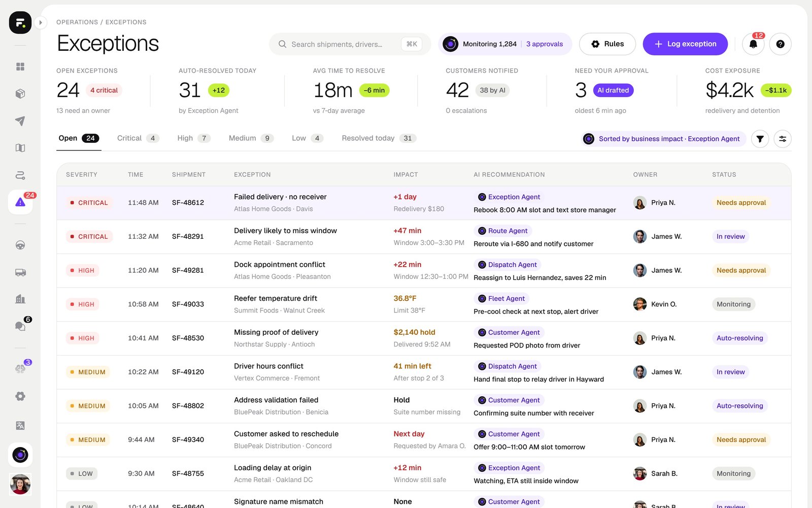Click Kevin O. owner avatar
Screen dimensions: 812x508
coord(640,304)
